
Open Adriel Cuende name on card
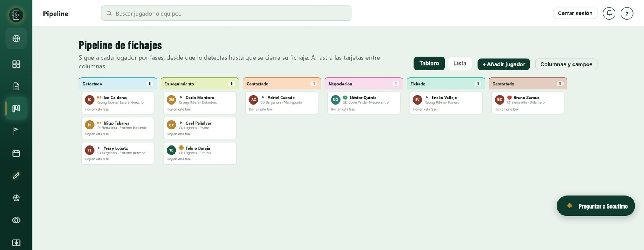coord(281,98)
